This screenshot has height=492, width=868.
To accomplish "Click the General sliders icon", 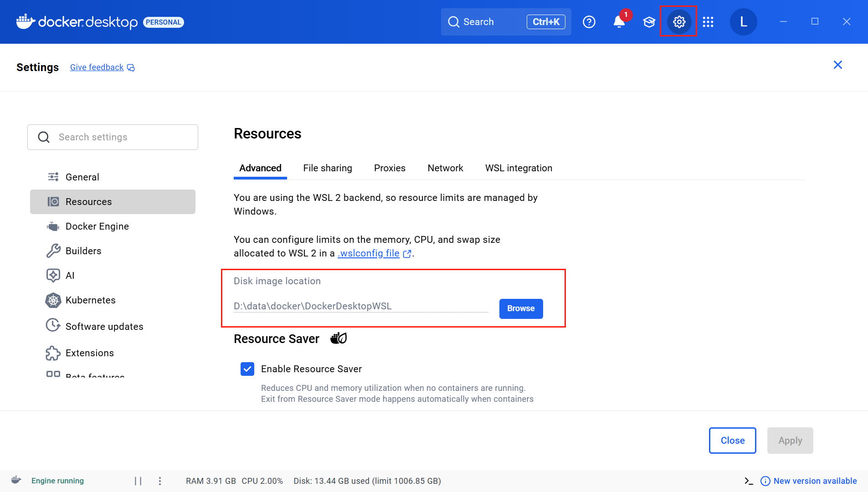I will pyautogui.click(x=53, y=177).
